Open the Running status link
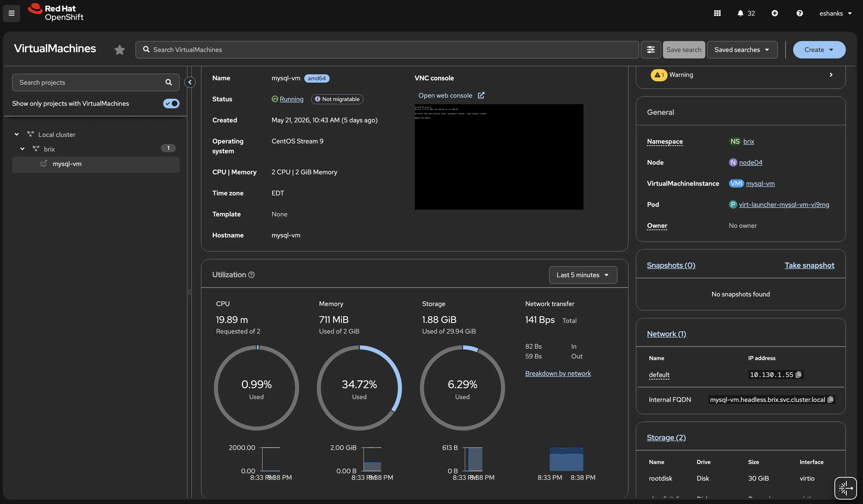The width and height of the screenshot is (863, 504). pyautogui.click(x=291, y=99)
